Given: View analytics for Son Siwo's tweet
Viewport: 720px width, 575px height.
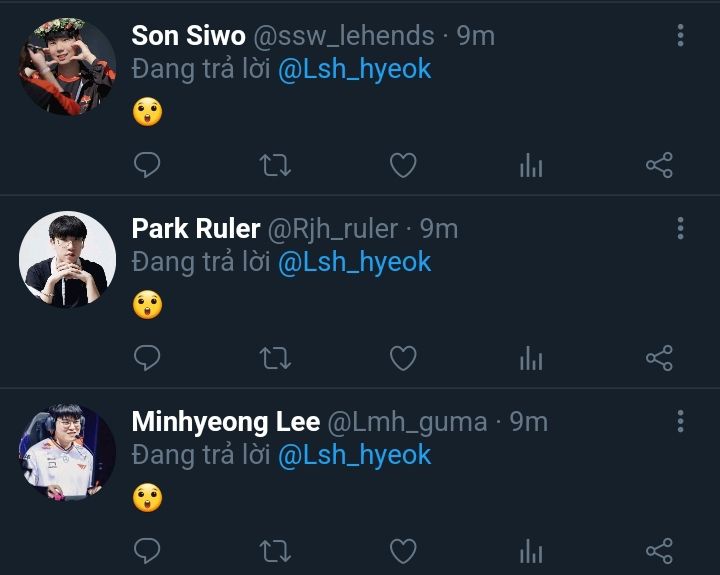Looking at the screenshot, I should coord(531,166).
